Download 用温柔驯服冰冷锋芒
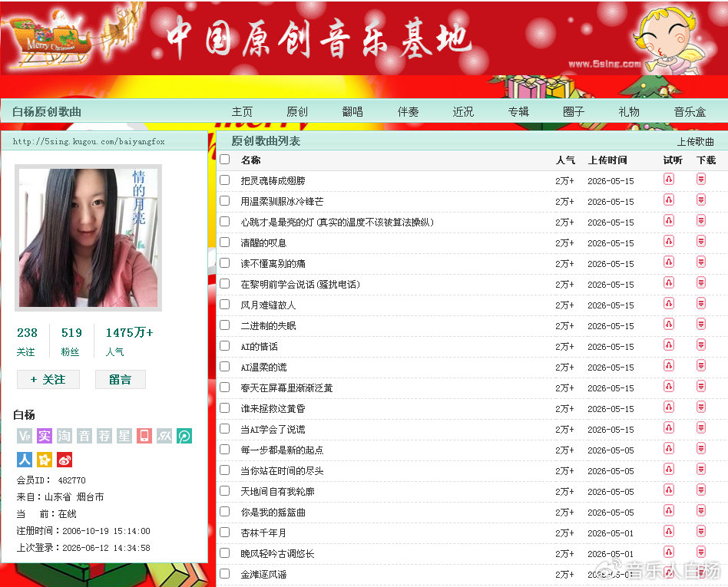The width and height of the screenshot is (728, 587). [x=701, y=200]
